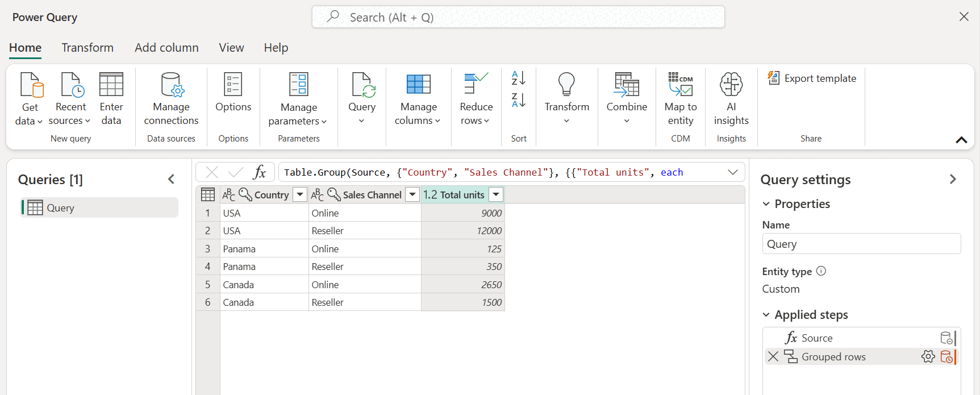
Task: Switch to the Add column tab
Action: pyautogui.click(x=166, y=48)
